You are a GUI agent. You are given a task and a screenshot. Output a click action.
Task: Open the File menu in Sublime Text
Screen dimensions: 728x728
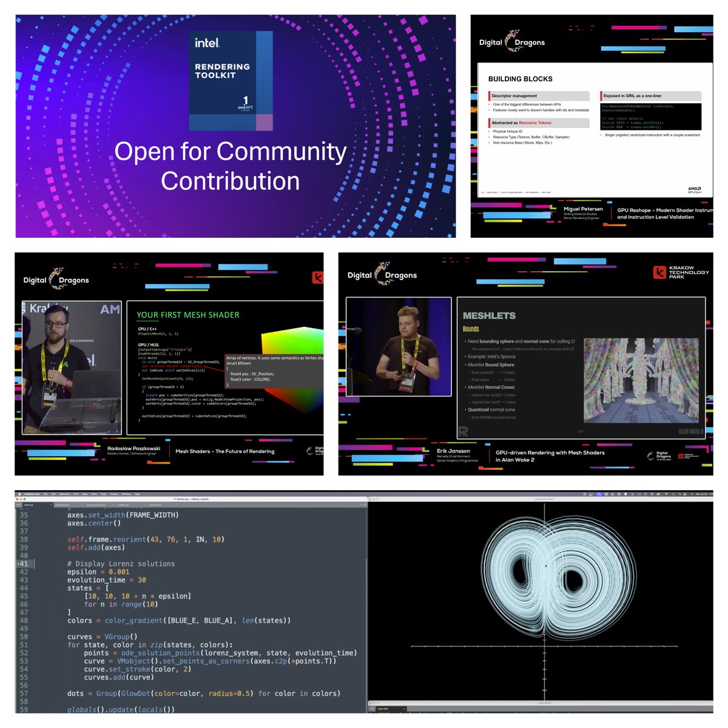[x=45, y=494]
